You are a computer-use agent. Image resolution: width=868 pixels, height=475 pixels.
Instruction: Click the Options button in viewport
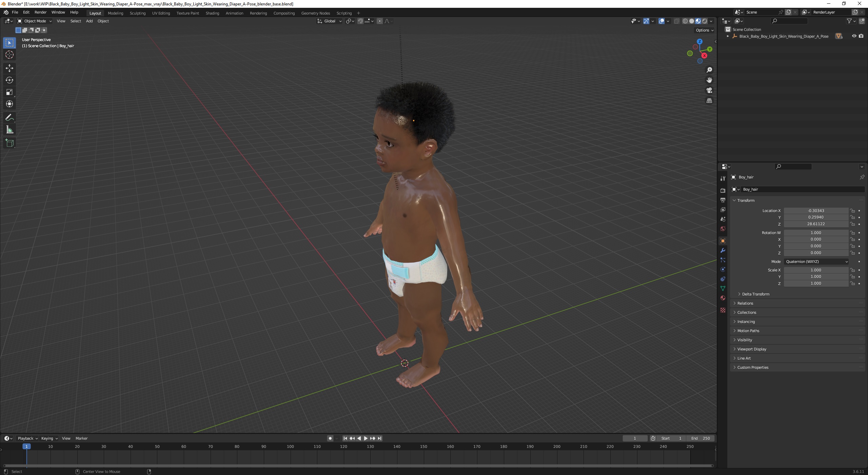pyautogui.click(x=704, y=30)
